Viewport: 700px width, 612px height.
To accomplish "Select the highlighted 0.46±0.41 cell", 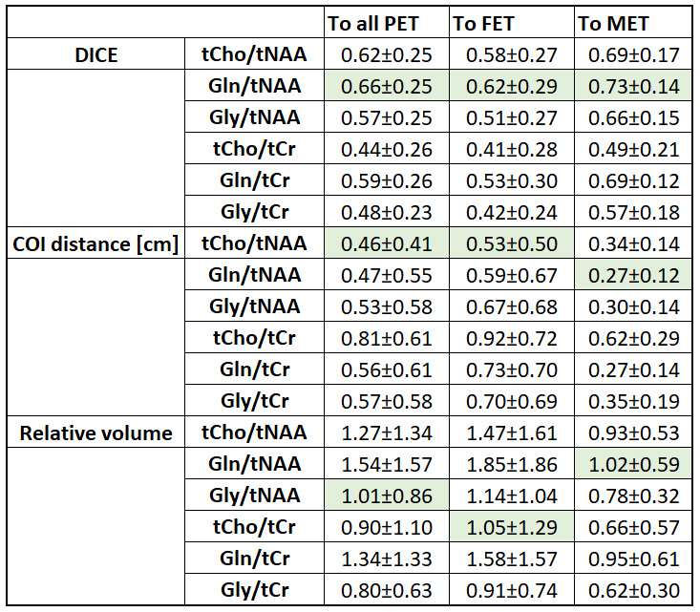I will coord(386,243).
